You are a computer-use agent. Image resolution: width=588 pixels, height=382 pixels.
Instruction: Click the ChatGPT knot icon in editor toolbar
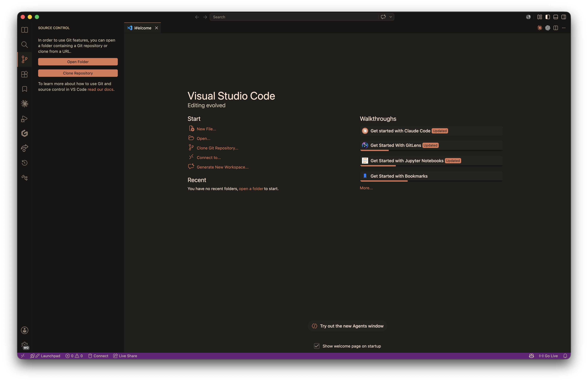point(547,28)
